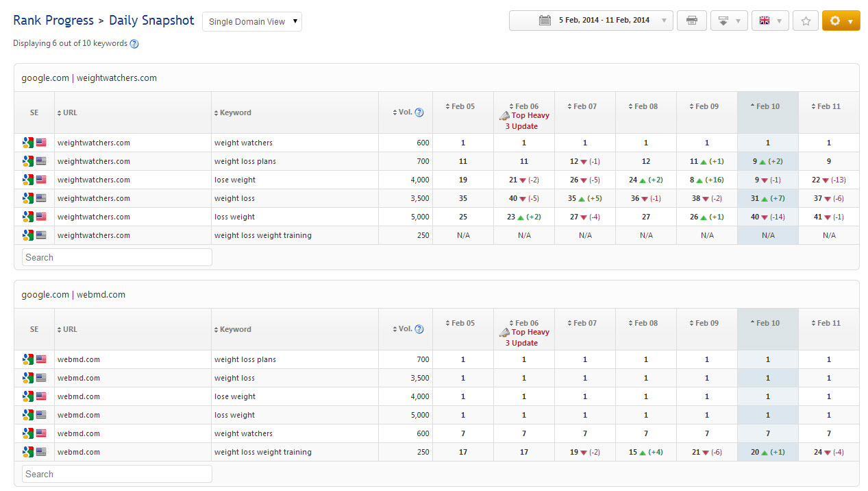Open the date range picker
The height and width of the screenshot is (491, 868).
[591, 21]
